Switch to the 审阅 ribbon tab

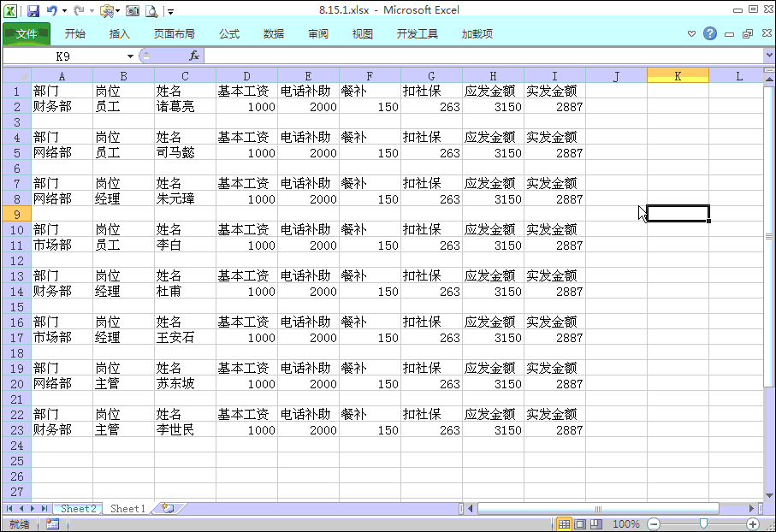click(318, 33)
